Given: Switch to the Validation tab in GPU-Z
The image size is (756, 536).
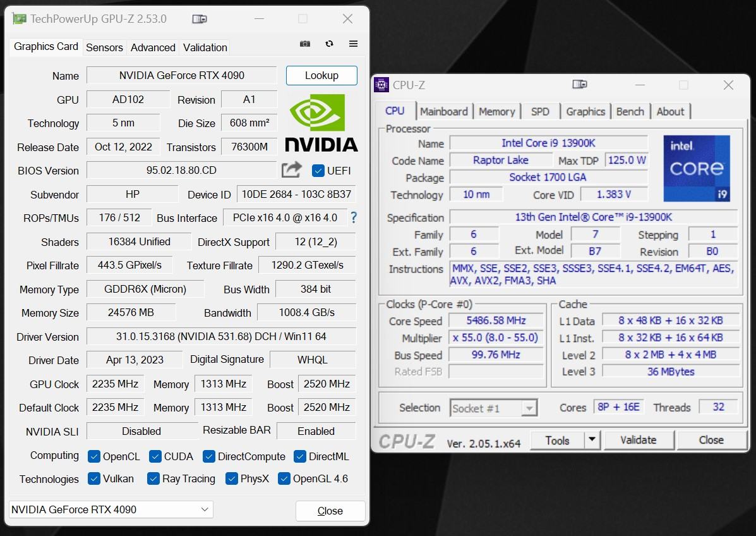Looking at the screenshot, I should 205,47.
